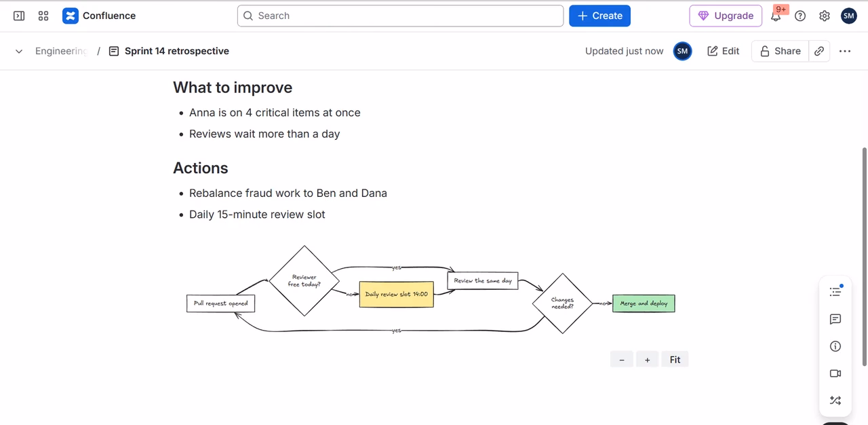
Task: Open the notifications bell
Action: coord(776,16)
